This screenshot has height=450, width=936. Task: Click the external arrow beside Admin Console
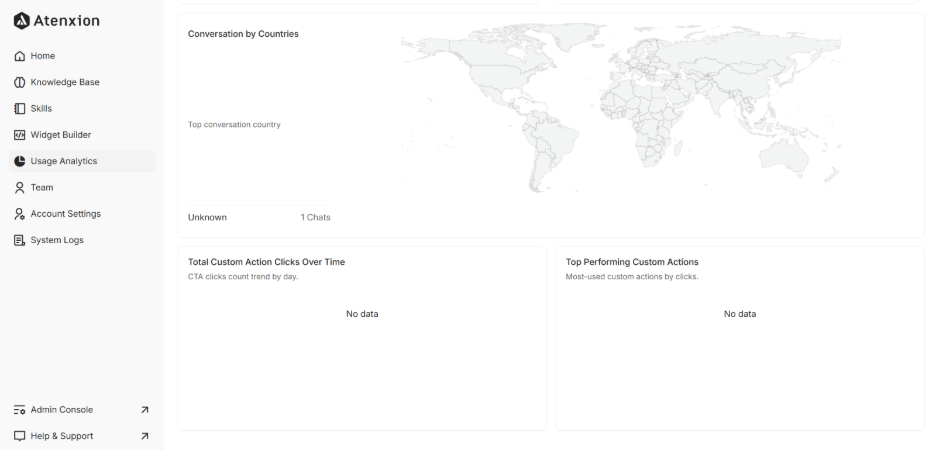click(x=144, y=409)
